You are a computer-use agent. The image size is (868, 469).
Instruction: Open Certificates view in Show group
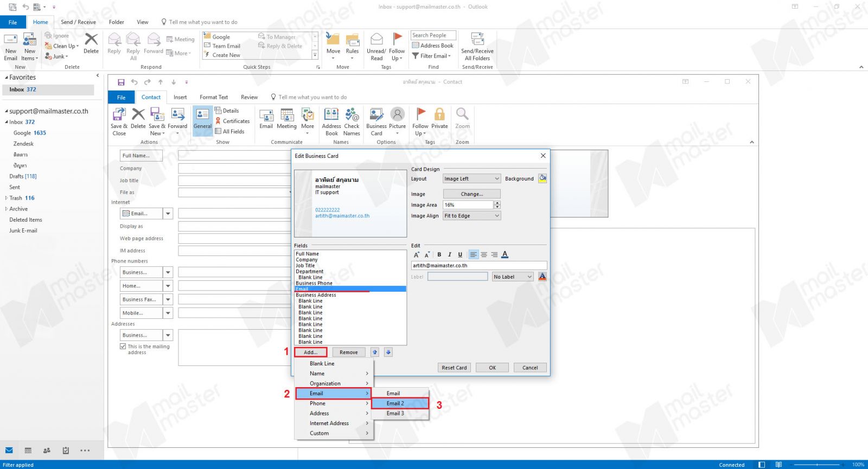[x=233, y=121]
